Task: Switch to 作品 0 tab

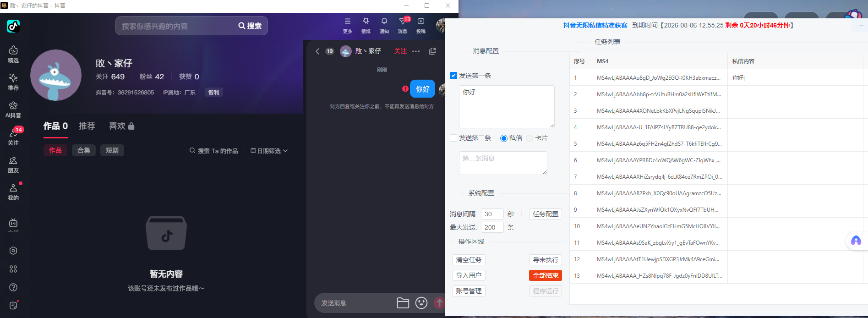Action: tap(55, 126)
